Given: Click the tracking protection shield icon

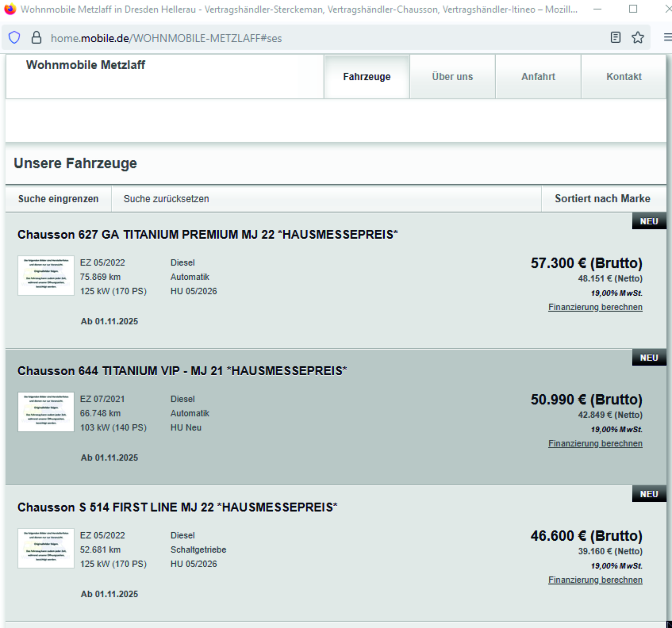Looking at the screenshot, I should pos(14,38).
